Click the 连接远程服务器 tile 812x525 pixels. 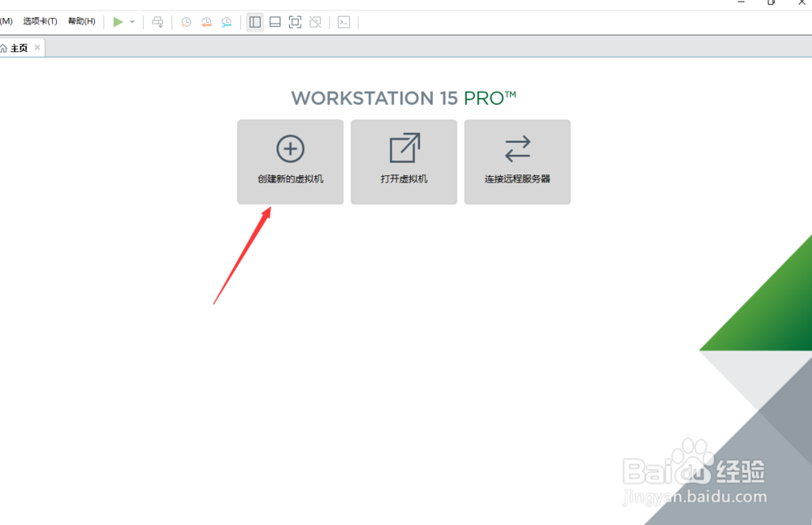[517, 162]
